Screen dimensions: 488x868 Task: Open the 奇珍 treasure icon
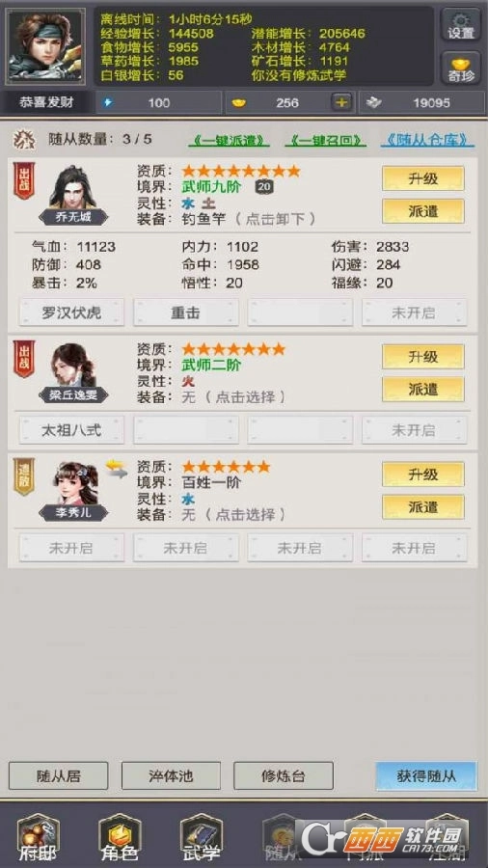(460, 68)
